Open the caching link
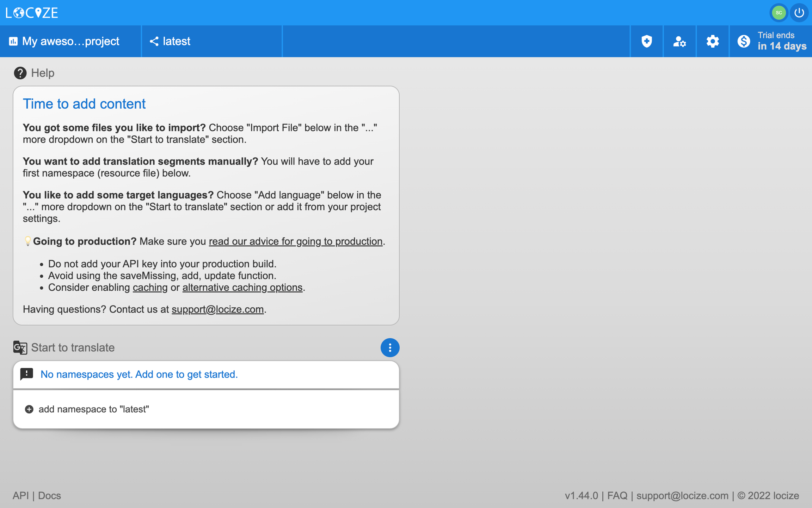The height and width of the screenshot is (508, 812). click(x=150, y=288)
